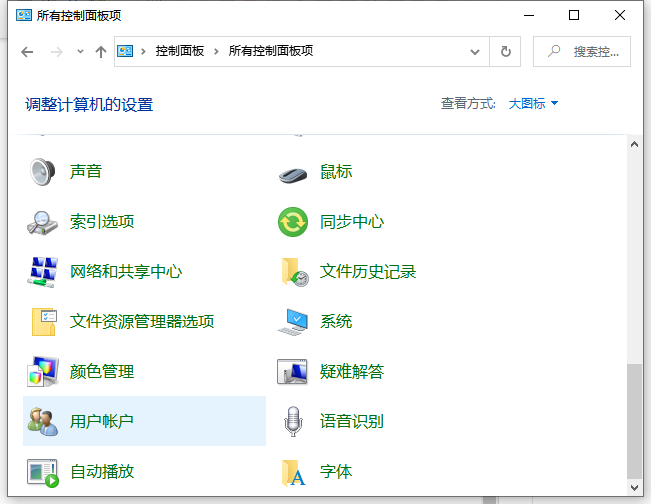
Task: Click the 用户帐户 text link
Action: pyautogui.click(x=102, y=422)
